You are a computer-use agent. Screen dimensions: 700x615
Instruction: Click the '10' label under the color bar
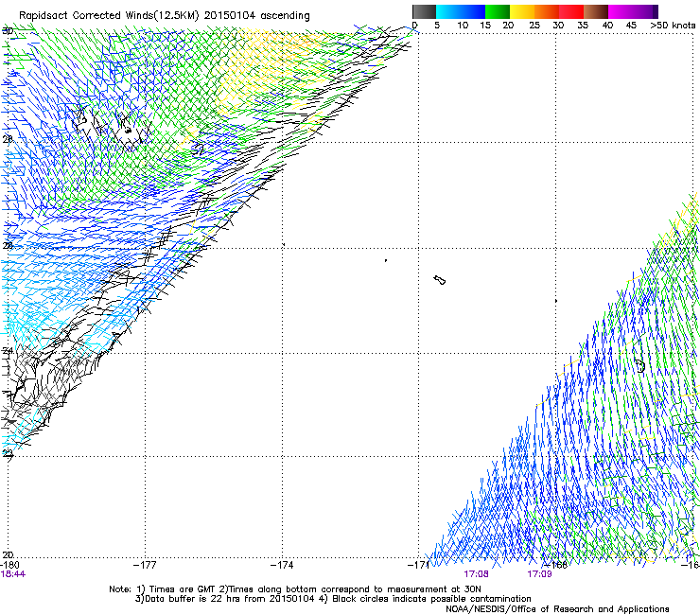tap(463, 25)
